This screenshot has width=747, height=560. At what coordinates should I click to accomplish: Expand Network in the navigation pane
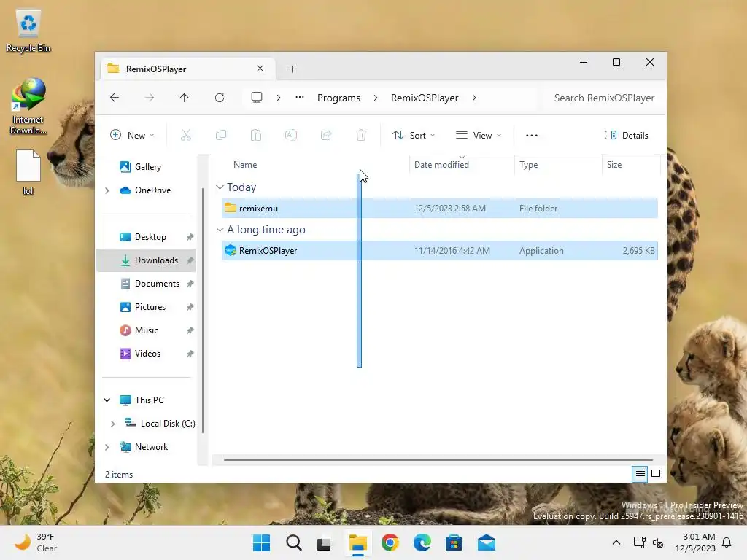tap(107, 447)
